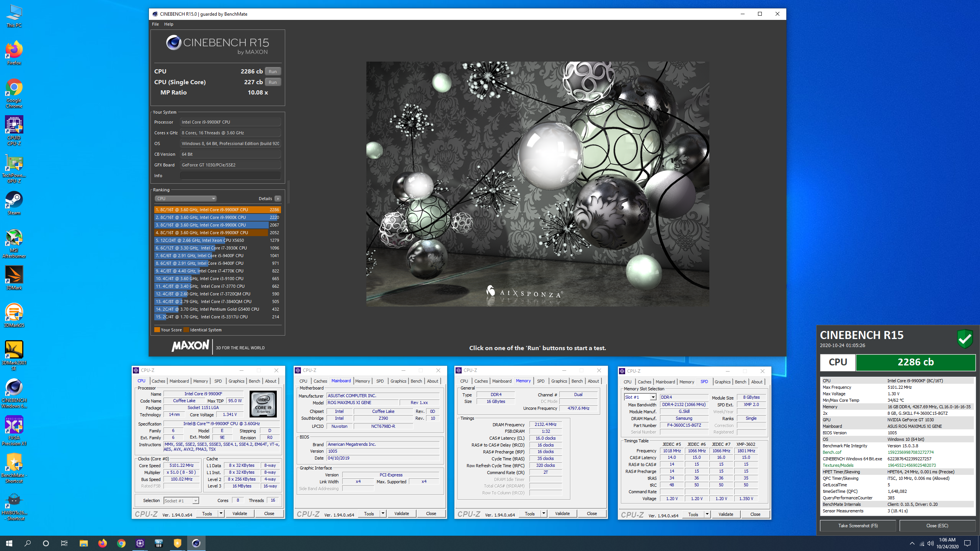Viewport: 980px width, 551px height.
Task: Open Steam desktop icon
Action: pyautogui.click(x=14, y=203)
